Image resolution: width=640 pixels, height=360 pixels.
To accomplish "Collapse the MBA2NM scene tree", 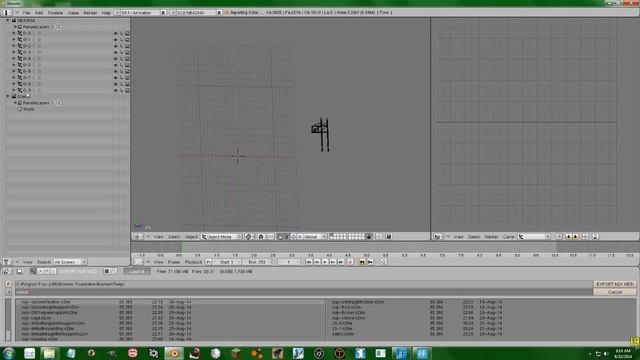I will point(7,20).
